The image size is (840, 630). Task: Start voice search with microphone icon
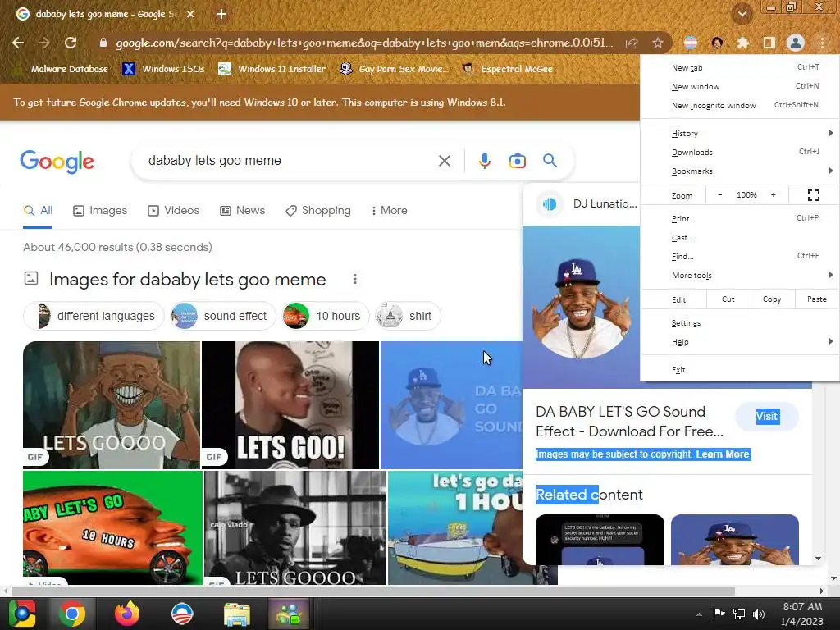(484, 161)
